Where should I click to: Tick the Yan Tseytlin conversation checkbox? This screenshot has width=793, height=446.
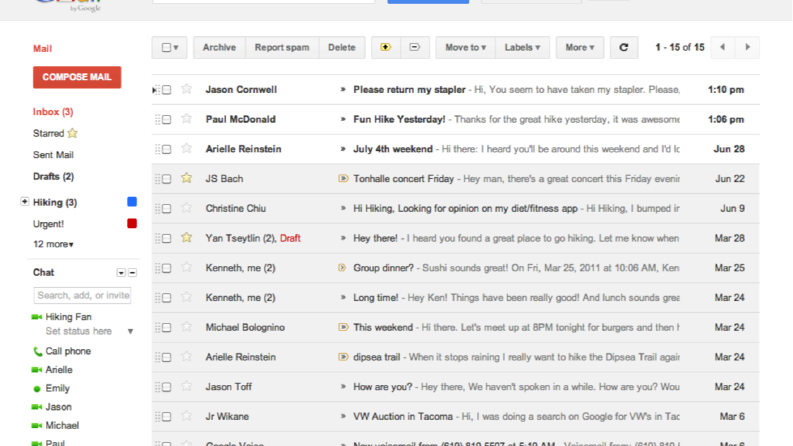pos(166,238)
